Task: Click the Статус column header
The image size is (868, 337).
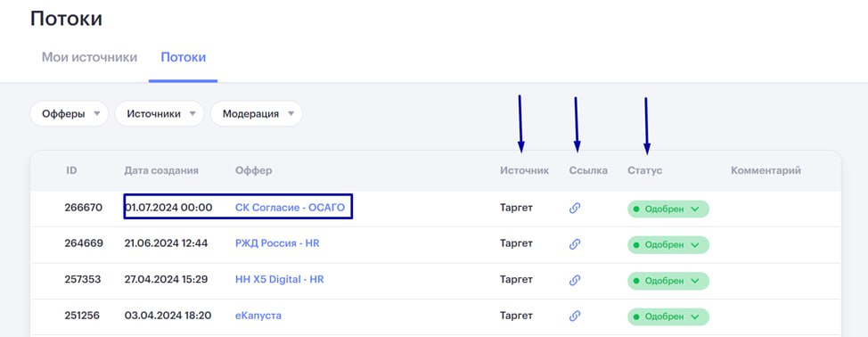Action: click(x=645, y=170)
